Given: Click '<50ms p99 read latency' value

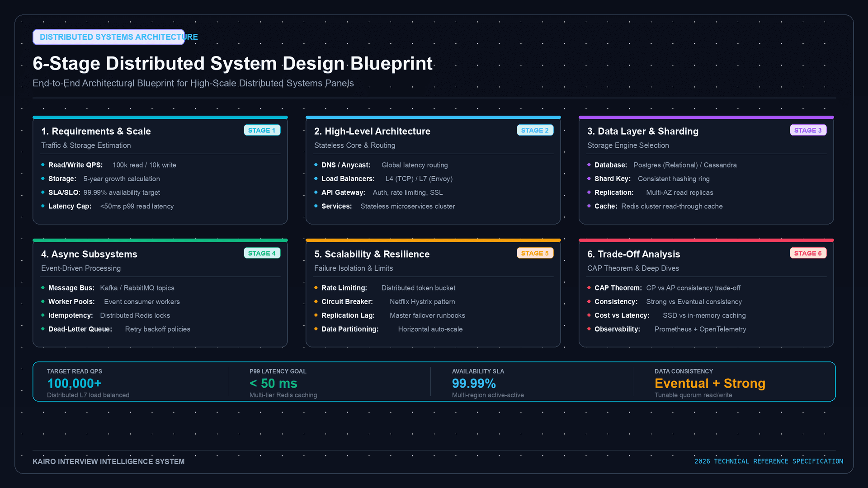Looking at the screenshot, I should [137, 206].
